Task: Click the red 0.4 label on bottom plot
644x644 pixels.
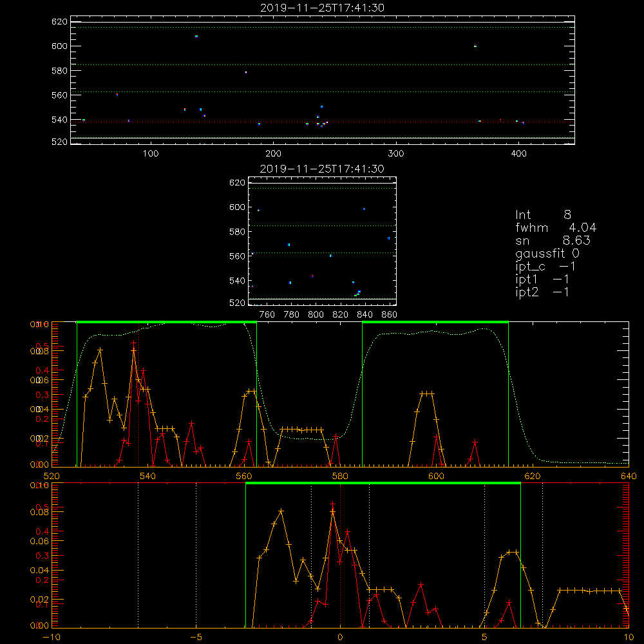Action: click(42, 531)
